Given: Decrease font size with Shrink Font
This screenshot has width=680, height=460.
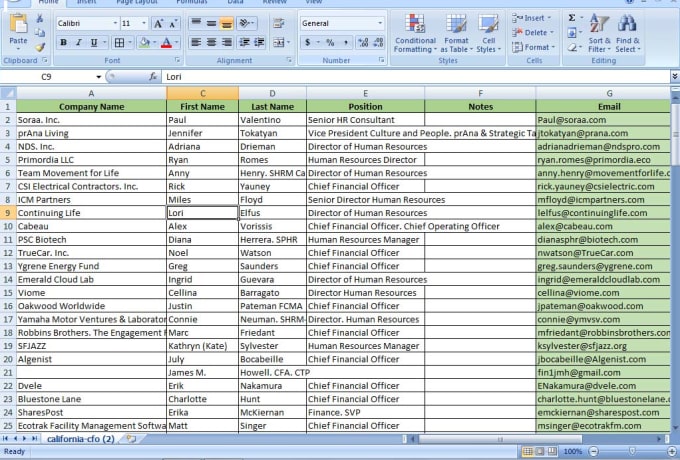Looking at the screenshot, I should [173, 23].
